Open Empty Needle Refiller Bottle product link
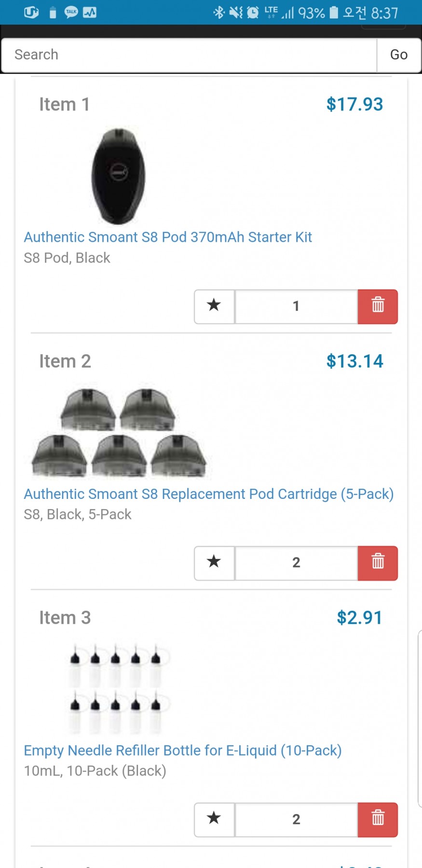This screenshot has height=868, width=422. tap(183, 751)
